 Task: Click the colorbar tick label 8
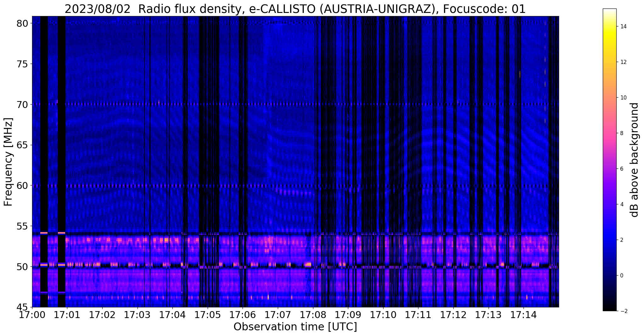pyautogui.click(x=621, y=133)
